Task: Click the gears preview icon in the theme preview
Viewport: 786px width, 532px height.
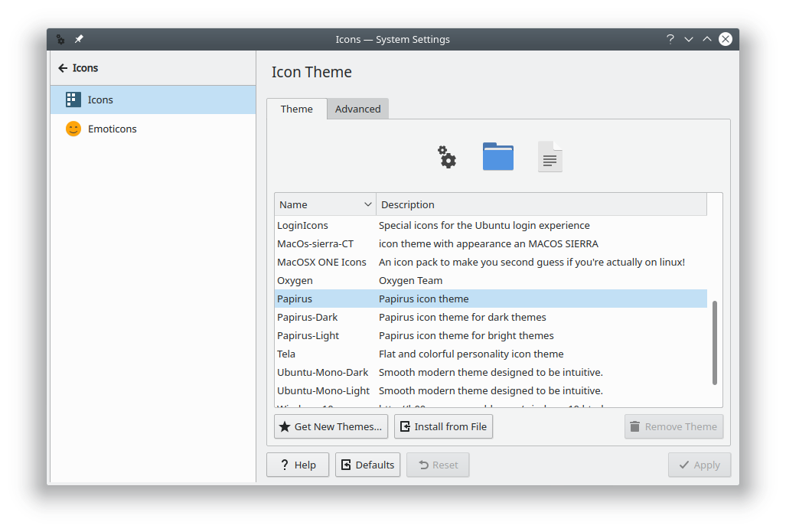Action: tap(446, 157)
